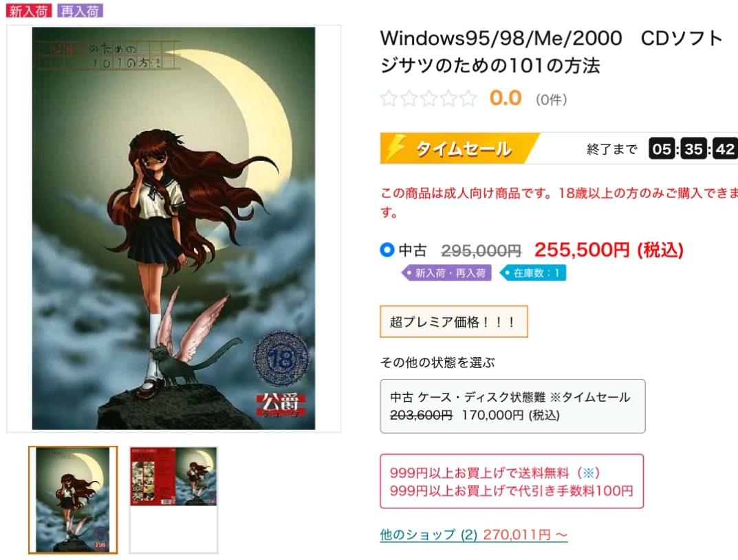Click the 超プレミア価格 label box
This screenshot has height=560, width=738.
[x=454, y=322]
